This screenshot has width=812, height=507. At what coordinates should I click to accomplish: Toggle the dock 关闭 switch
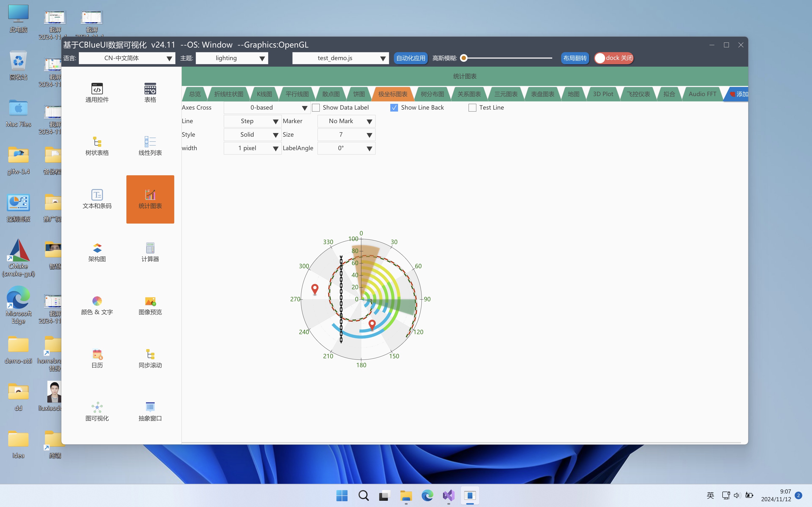click(x=613, y=58)
